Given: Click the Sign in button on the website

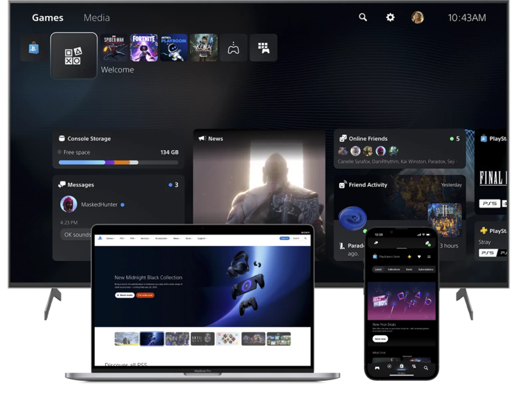Looking at the screenshot, I should [x=285, y=238].
